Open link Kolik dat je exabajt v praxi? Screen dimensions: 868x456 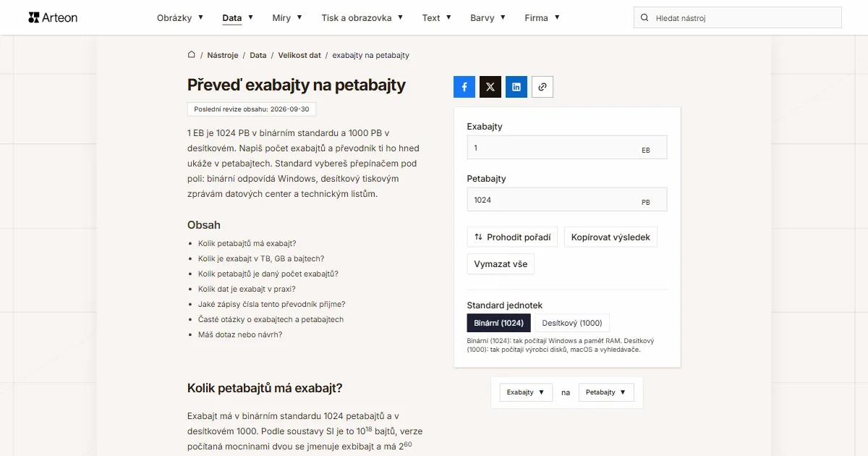click(247, 289)
